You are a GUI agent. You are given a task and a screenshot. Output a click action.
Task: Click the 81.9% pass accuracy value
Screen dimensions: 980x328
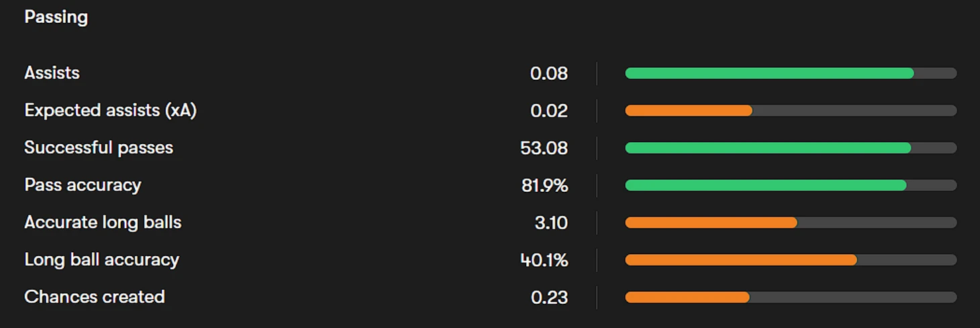[545, 185]
